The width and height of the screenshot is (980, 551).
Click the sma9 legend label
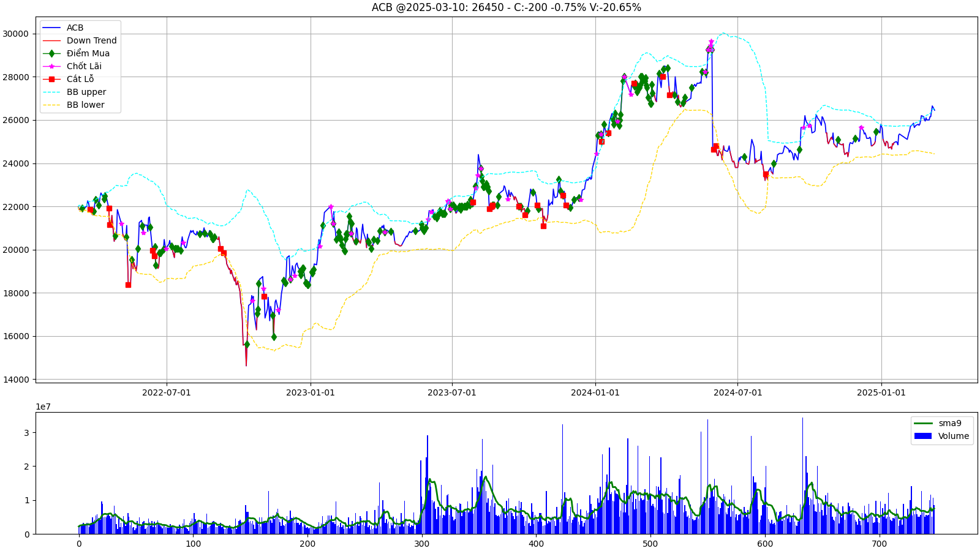pos(950,423)
